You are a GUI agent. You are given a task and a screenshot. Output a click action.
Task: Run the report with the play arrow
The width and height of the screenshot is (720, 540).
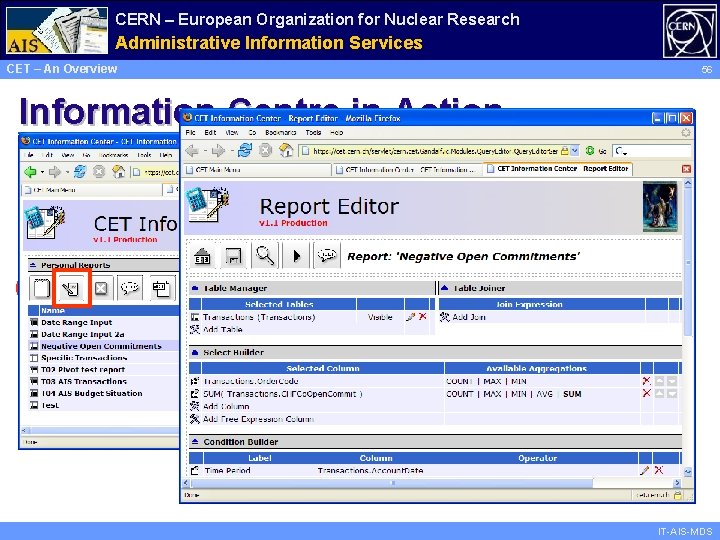[x=296, y=256]
